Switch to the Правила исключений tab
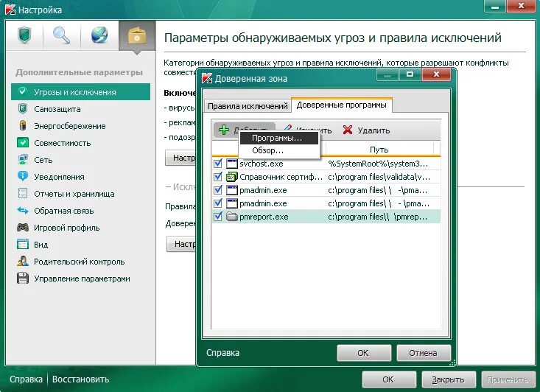540x392 pixels. tap(248, 106)
